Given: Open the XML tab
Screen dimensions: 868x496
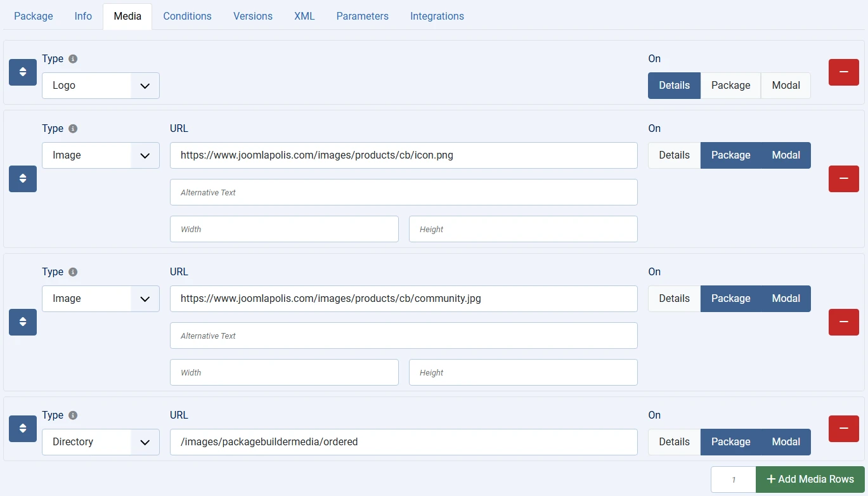Looking at the screenshot, I should [304, 16].
